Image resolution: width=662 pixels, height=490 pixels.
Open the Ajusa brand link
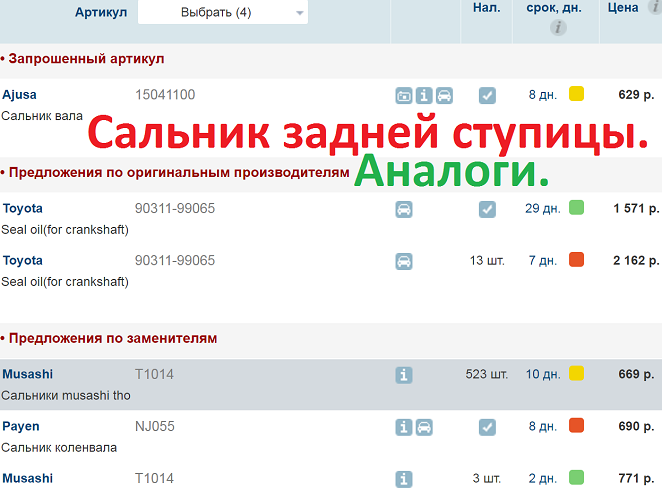point(19,95)
